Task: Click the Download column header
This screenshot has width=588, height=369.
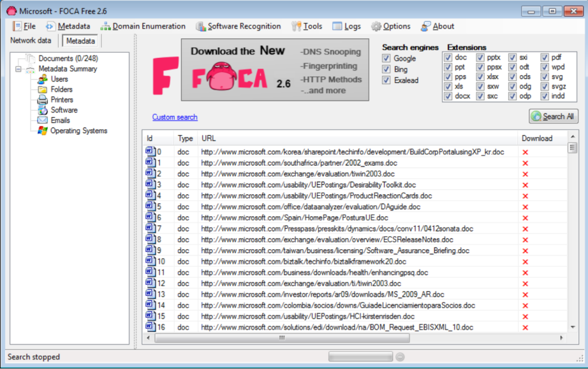Action: (542, 138)
